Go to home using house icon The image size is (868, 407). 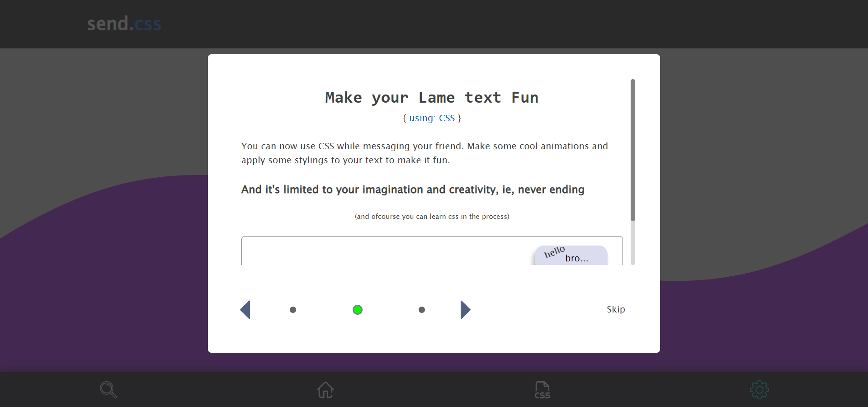325,390
